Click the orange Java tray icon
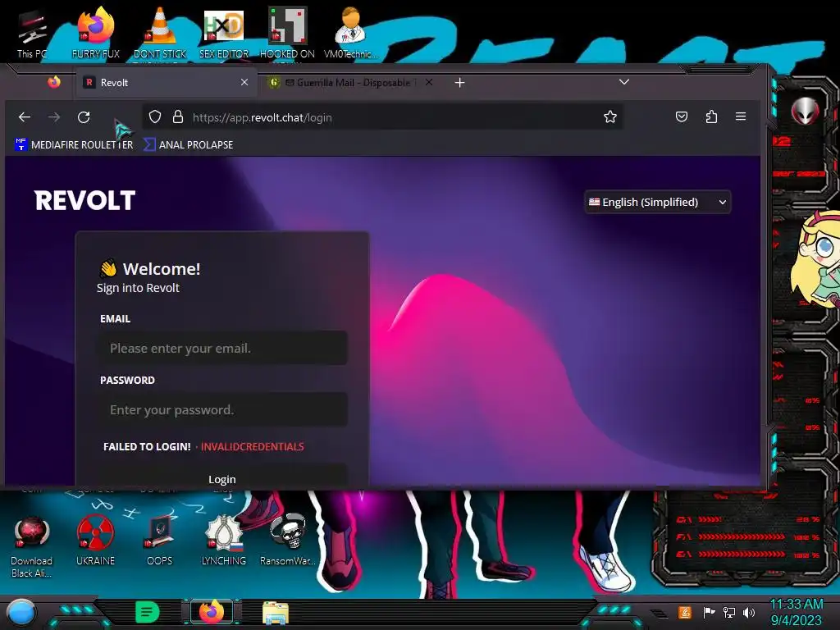Viewport: 840px width, 630px height. click(685, 612)
